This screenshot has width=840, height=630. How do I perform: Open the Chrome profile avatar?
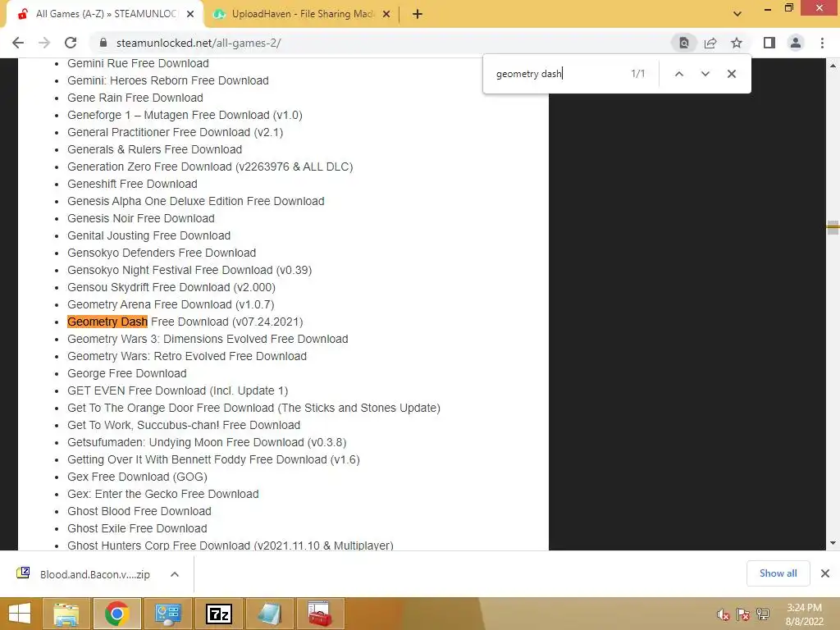click(796, 43)
